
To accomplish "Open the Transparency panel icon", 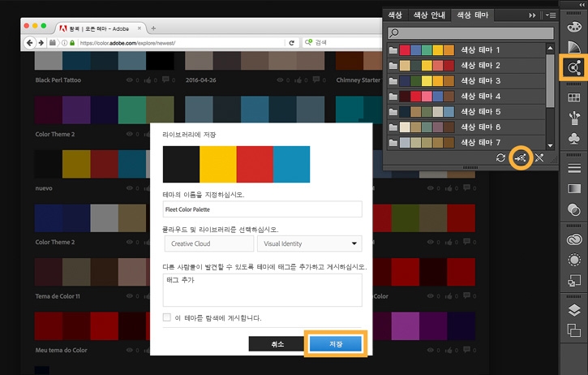I will coord(573,209).
